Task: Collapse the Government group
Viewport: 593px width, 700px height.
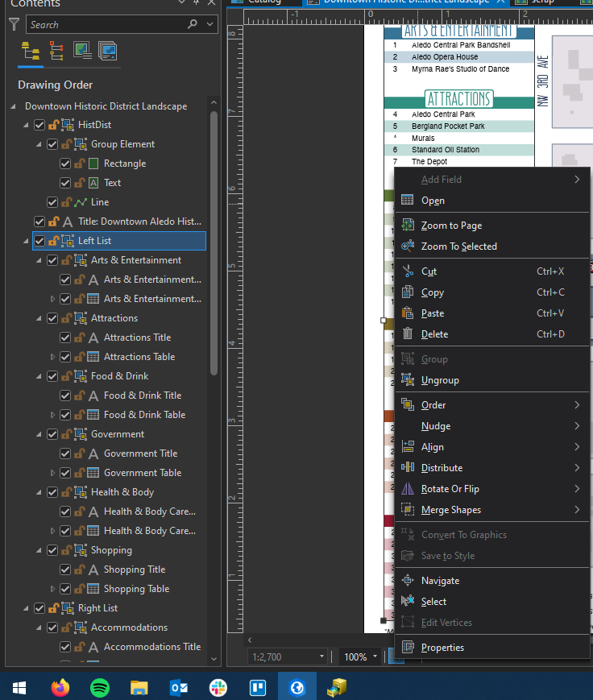Action: tap(39, 434)
